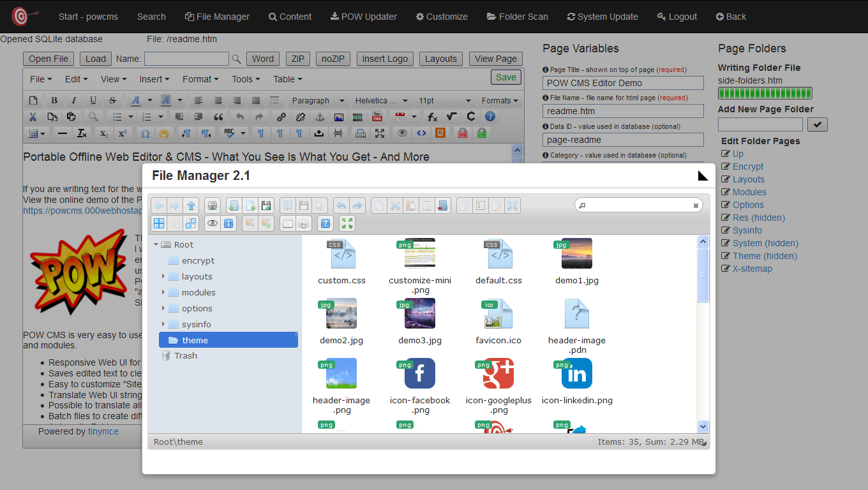Click the File Manager search field
Screen dimensions: 868x490
[639, 205]
